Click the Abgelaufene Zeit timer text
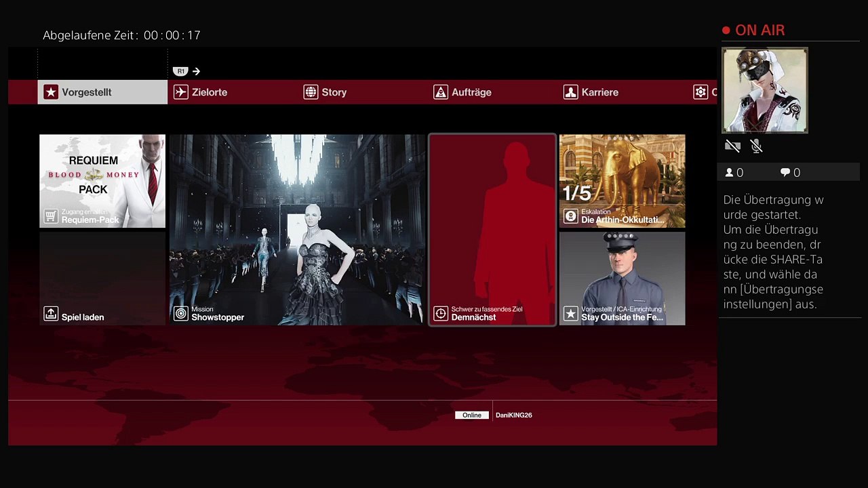868x488 pixels. click(x=121, y=35)
